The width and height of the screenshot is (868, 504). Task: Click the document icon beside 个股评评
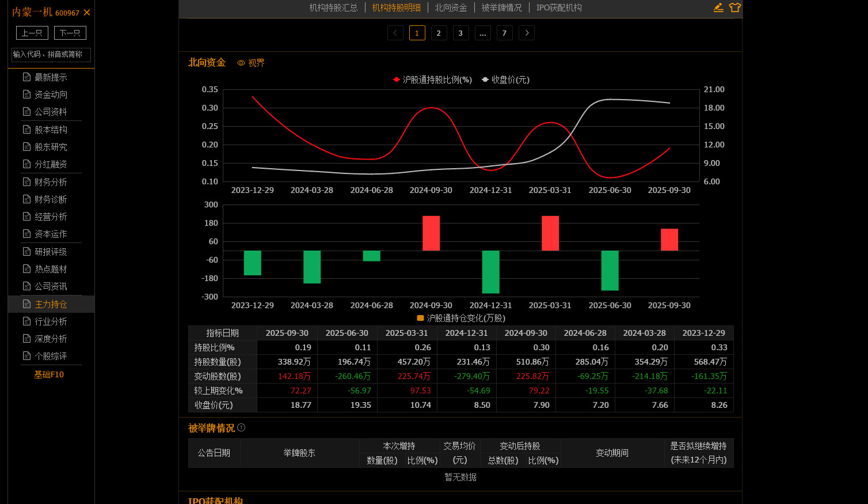point(26,355)
